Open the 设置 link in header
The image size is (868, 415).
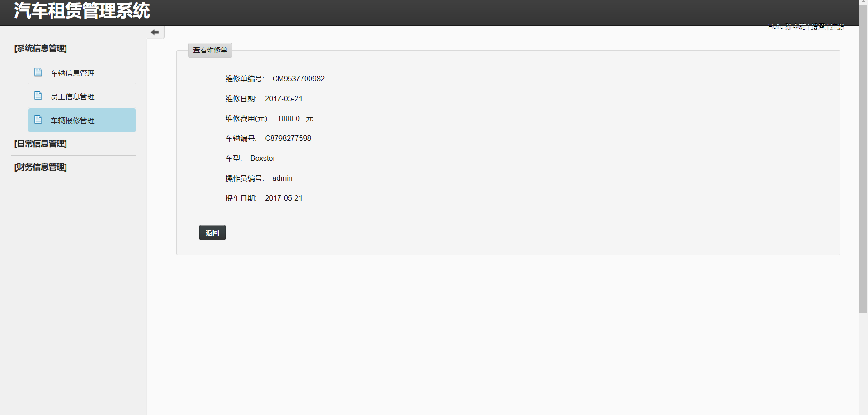coord(818,27)
